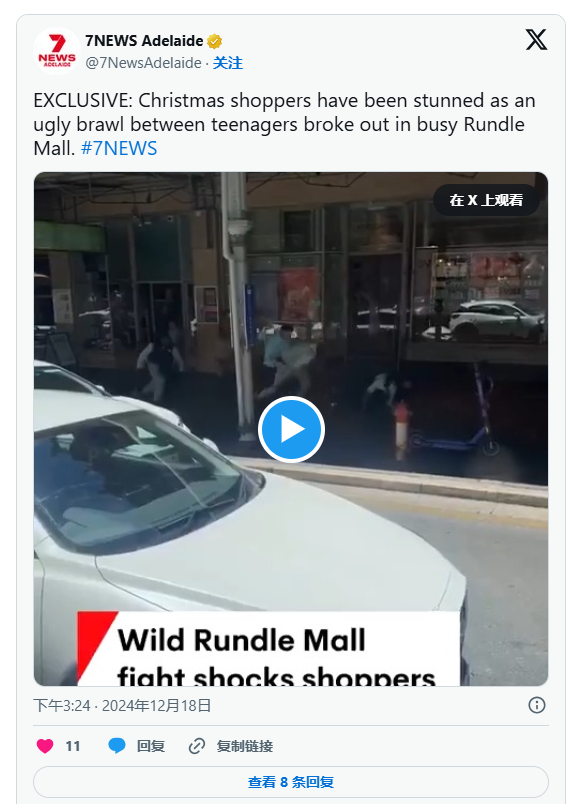Click the 复制链接 copy link label
The width and height of the screenshot is (585, 804).
point(245,746)
